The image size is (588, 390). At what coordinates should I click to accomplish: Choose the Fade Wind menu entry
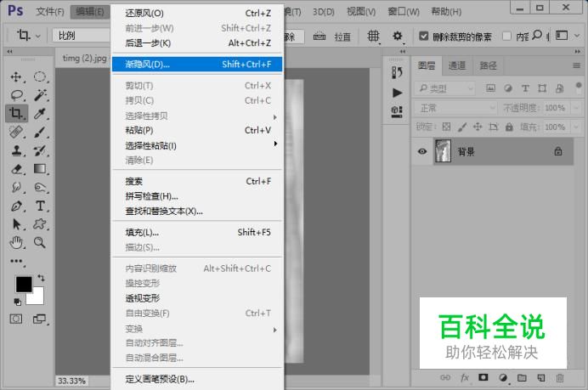click(197, 64)
